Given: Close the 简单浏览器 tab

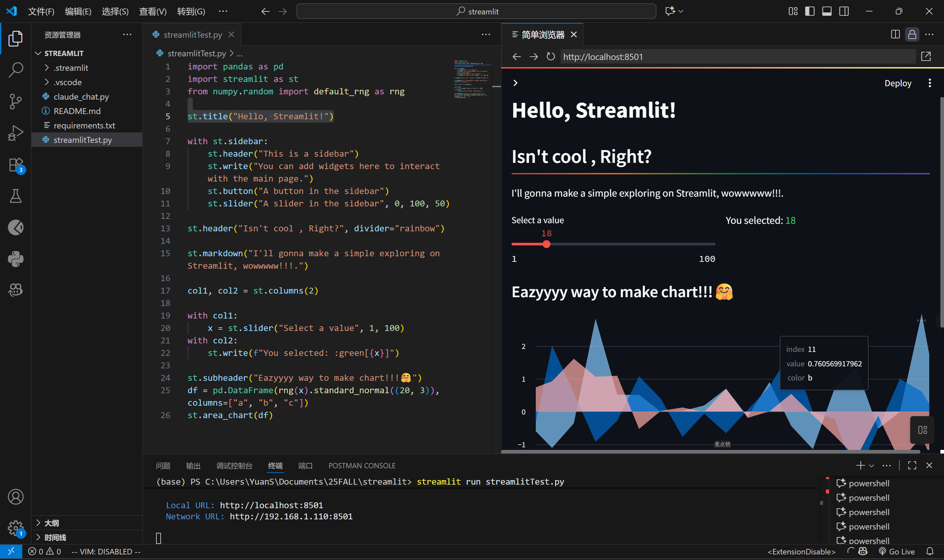Looking at the screenshot, I should [573, 34].
